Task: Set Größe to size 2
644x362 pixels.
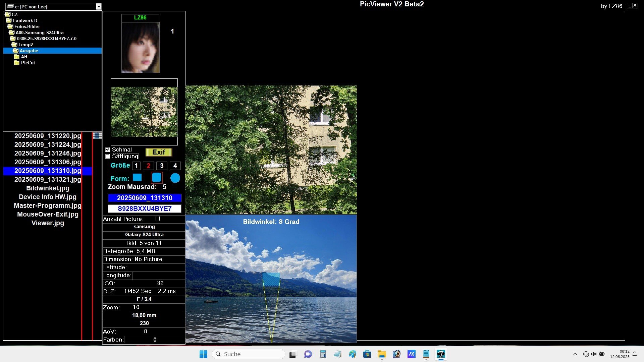Action: pyautogui.click(x=148, y=166)
